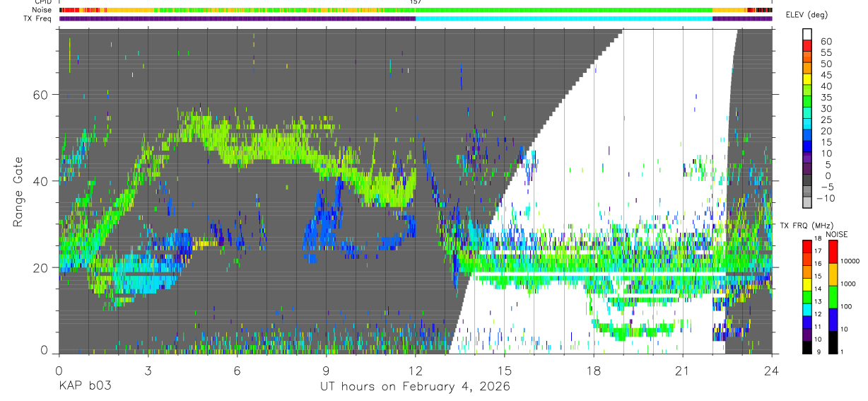
Task: Click the "KAP b03" radar beam label
Action: pos(84,387)
